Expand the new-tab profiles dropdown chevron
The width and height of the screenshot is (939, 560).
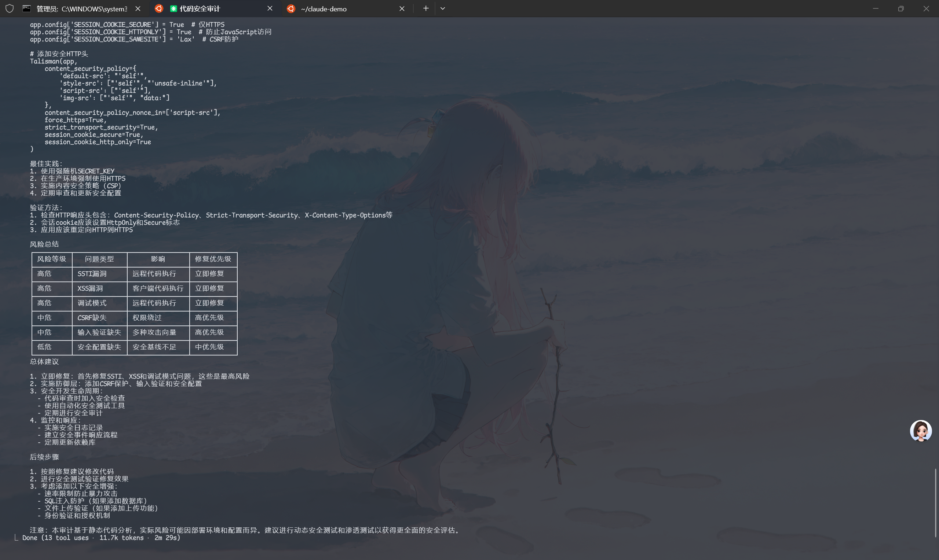[x=442, y=8]
